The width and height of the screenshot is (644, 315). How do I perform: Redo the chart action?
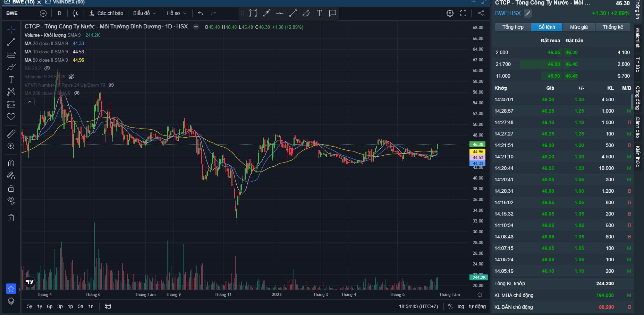pyautogui.click(x=213, y=13)
